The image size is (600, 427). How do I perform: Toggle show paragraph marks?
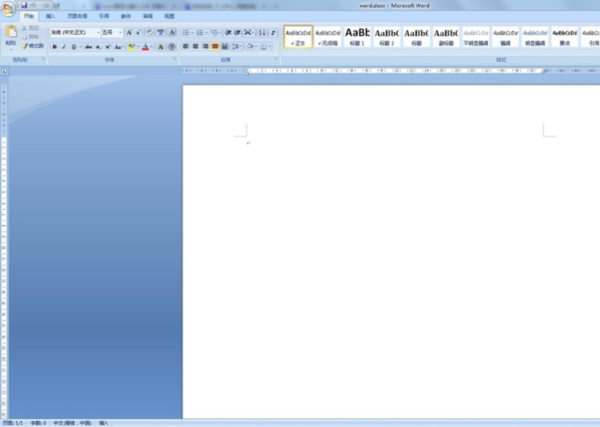[273, 33]
